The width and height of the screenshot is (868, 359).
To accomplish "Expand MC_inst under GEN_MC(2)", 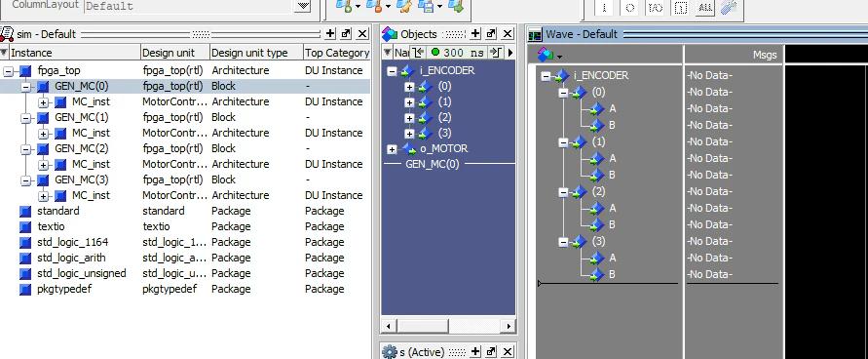I will (x=44, y=165).
